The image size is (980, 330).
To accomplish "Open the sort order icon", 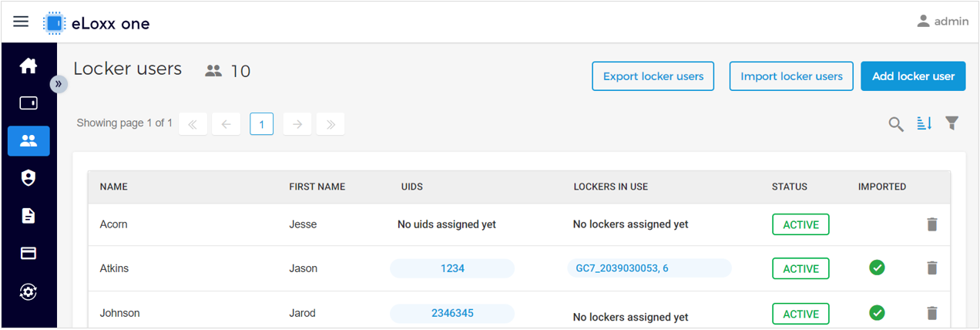I will click(x=925, y=123).
